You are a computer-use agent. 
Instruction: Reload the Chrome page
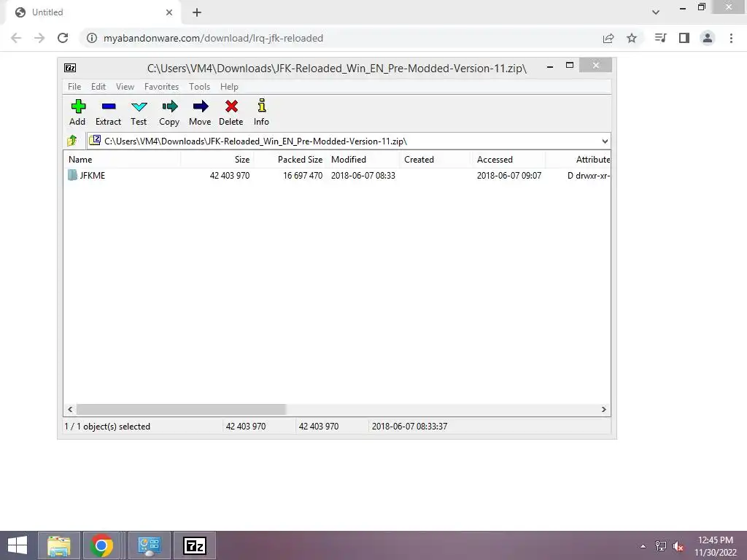click(63, 38)
